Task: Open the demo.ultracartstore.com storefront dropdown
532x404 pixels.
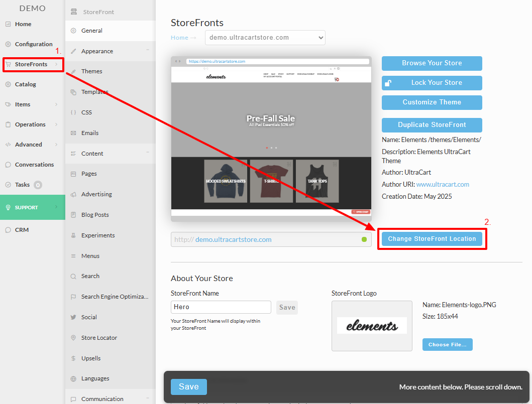Action: [x=265, y=38]
